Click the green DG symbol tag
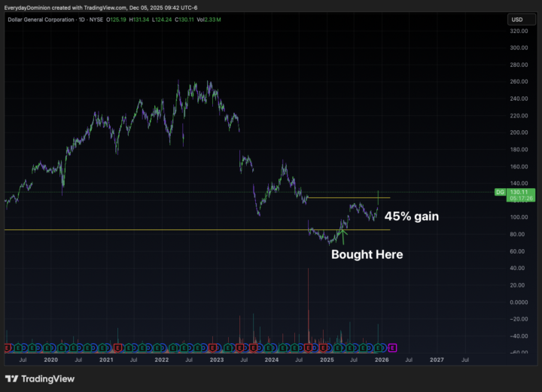542x392 pixels. tap(500, 192)
